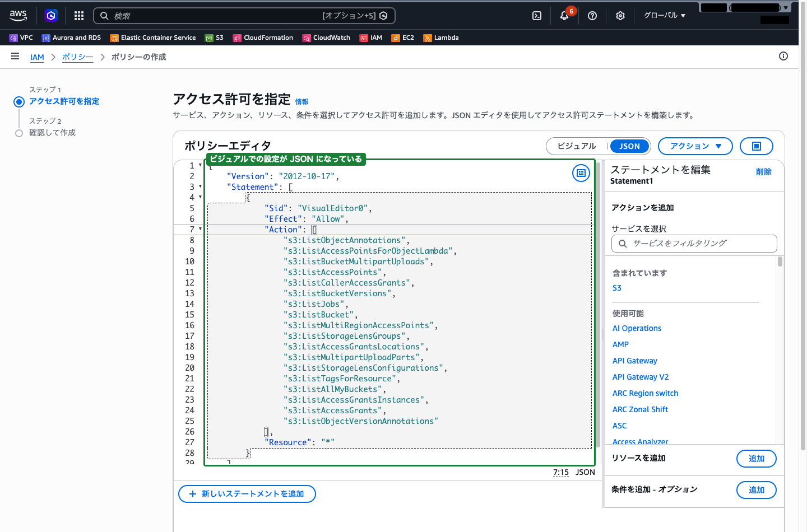Open the VPC shortcut

tap(21, 38)
